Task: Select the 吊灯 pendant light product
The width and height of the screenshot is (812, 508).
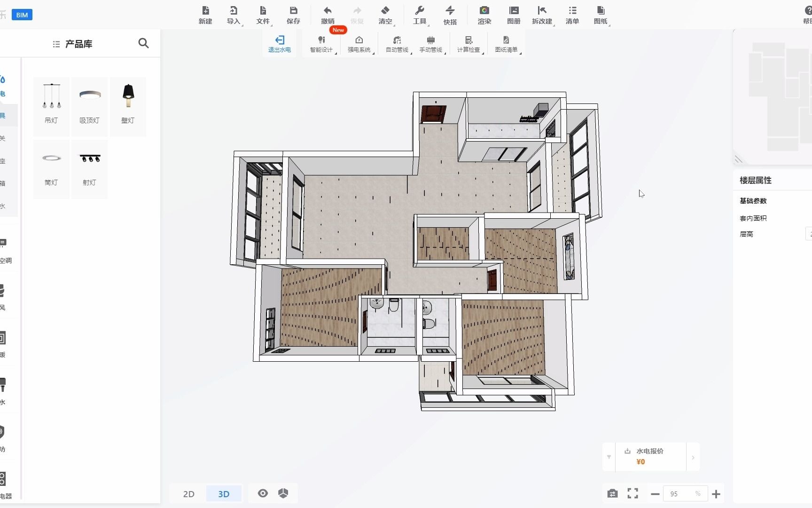Action: point(51,107)
